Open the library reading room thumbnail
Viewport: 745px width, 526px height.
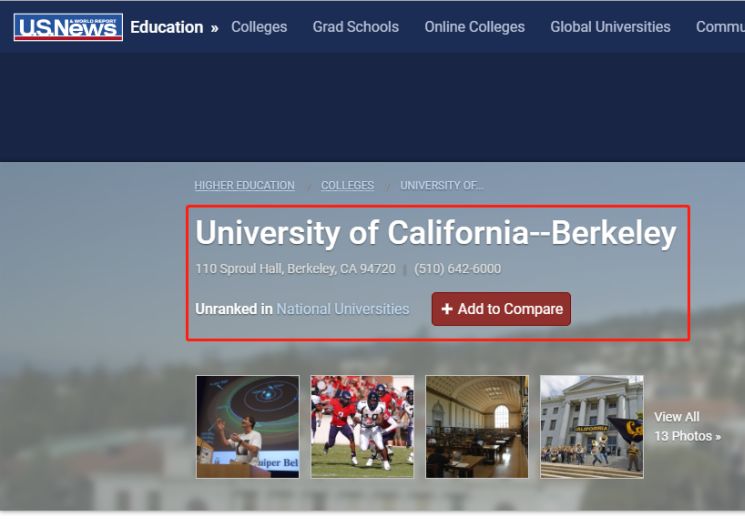(x=477, y=427)
